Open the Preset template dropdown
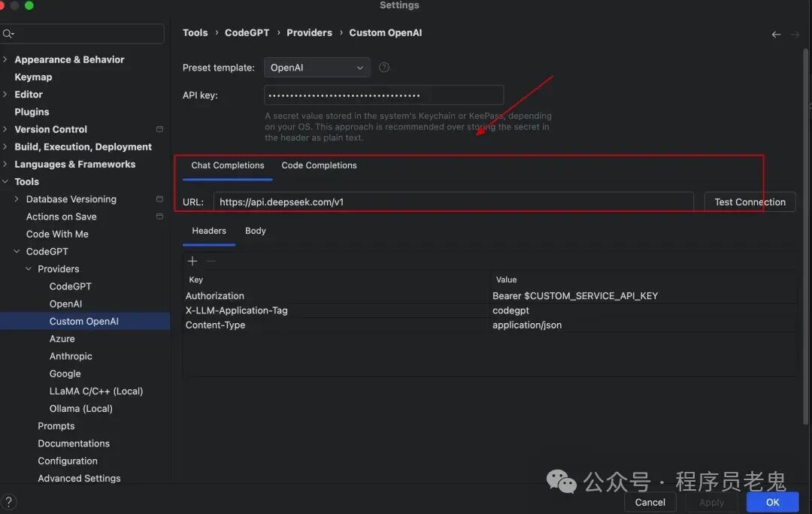 (317, 68)
